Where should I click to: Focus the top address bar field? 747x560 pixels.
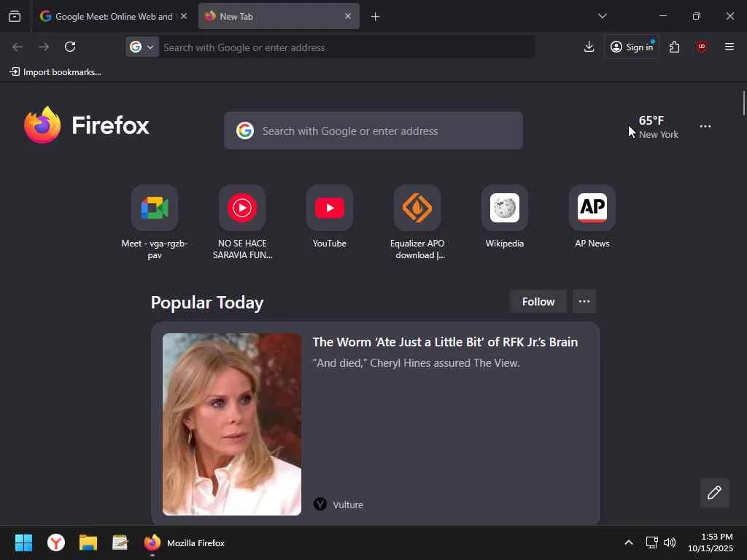(x=347, y=47)
